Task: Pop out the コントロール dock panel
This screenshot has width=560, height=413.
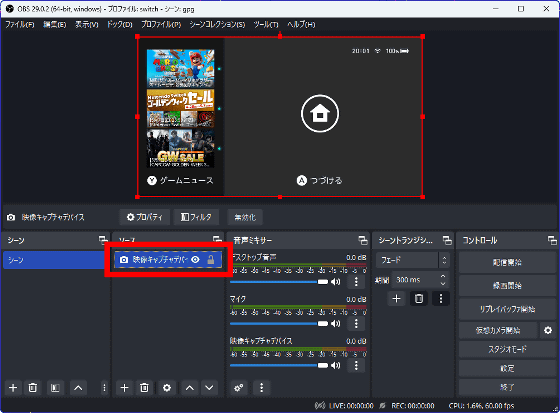Action: pyautogui.click(x=552, y=240)
